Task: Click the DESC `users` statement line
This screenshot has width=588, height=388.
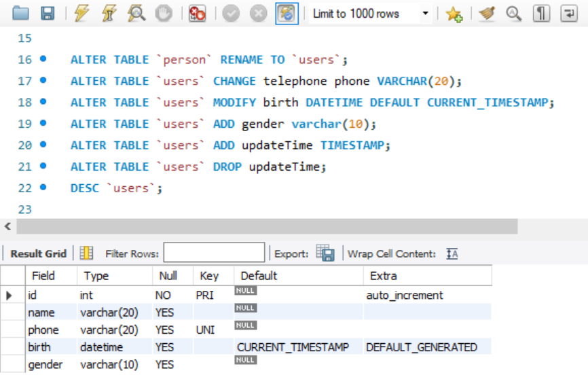Action: tap(116, 188)
